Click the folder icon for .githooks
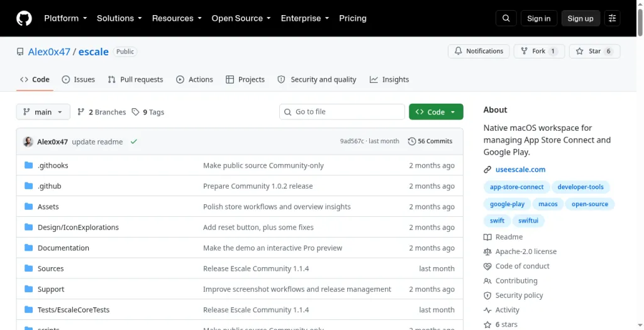This screenshot has height=330, width=644. (28, 165)
